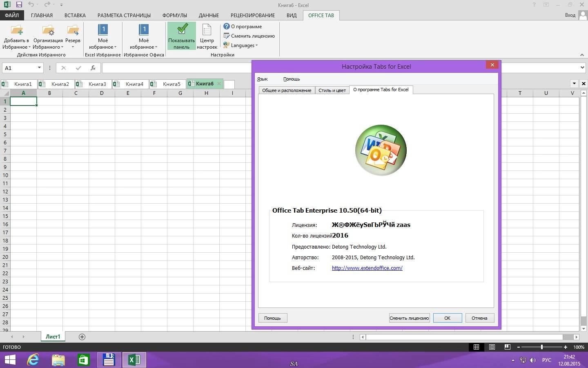
Task: Open the Помощь menu in the dialog
Action: coord(292,79)
